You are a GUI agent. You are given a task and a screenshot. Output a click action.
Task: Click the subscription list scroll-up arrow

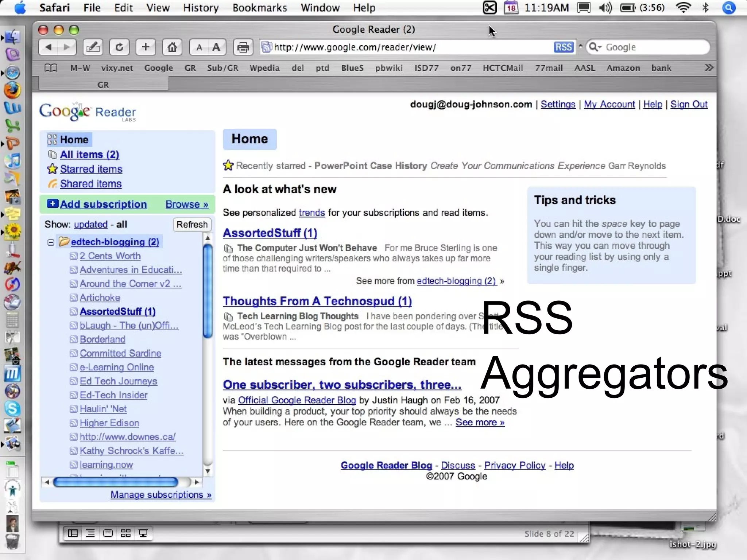click(x=208, y=238)
